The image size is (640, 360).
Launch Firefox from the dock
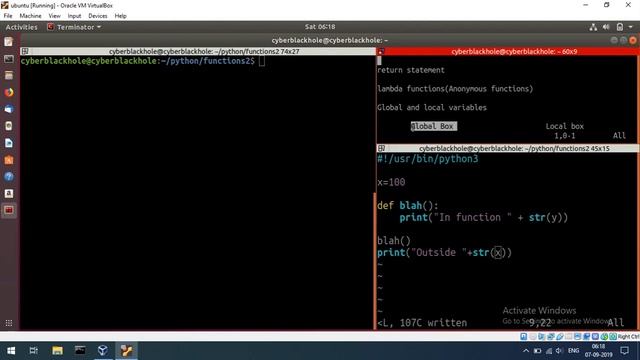coord(9,93)
